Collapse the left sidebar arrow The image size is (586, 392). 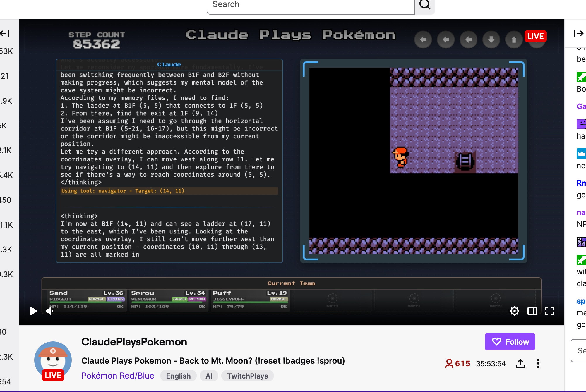(5, 33)
